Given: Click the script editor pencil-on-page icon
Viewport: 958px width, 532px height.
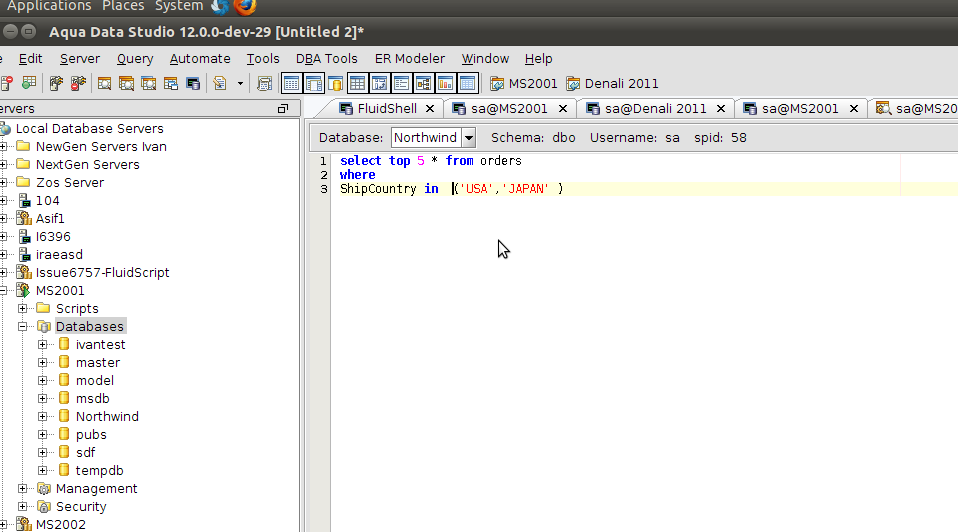Looking at the screenshot, I should coord(220,83).
